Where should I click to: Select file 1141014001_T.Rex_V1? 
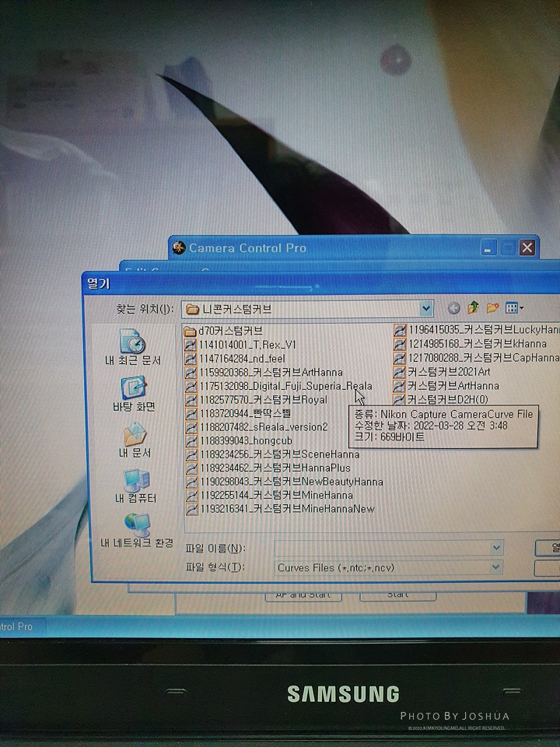(x=240, y=345)
